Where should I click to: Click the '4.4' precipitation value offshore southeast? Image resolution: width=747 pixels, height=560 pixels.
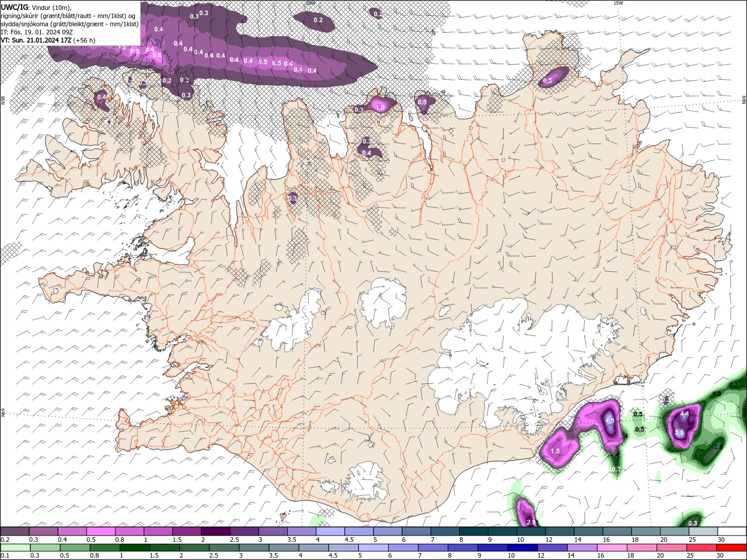(x=685, y=414)
